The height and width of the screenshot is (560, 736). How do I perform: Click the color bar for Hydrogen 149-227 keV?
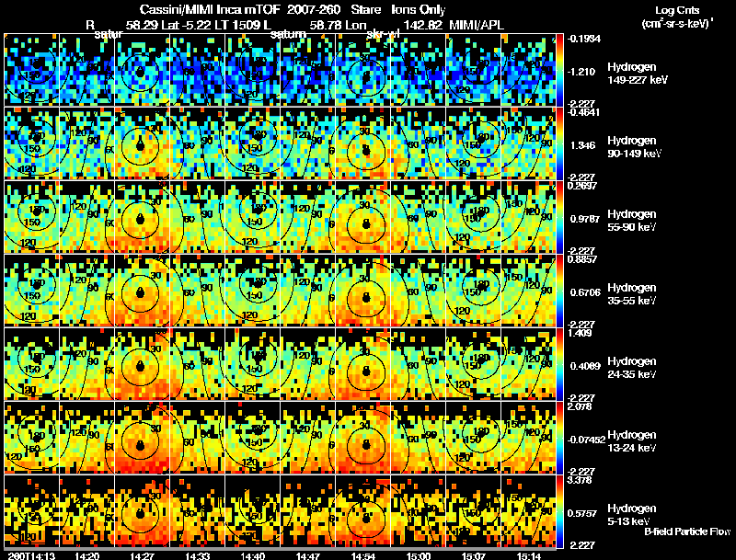click(x=559, y=70)
